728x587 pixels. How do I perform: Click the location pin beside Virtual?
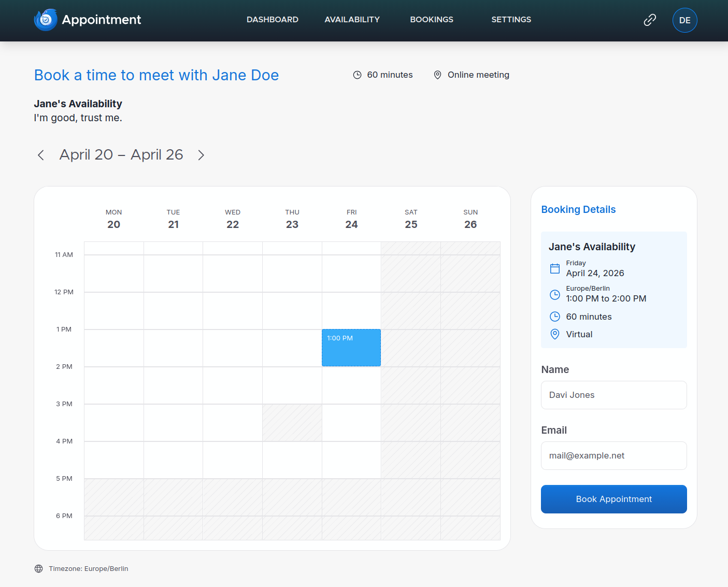[554, 334]
